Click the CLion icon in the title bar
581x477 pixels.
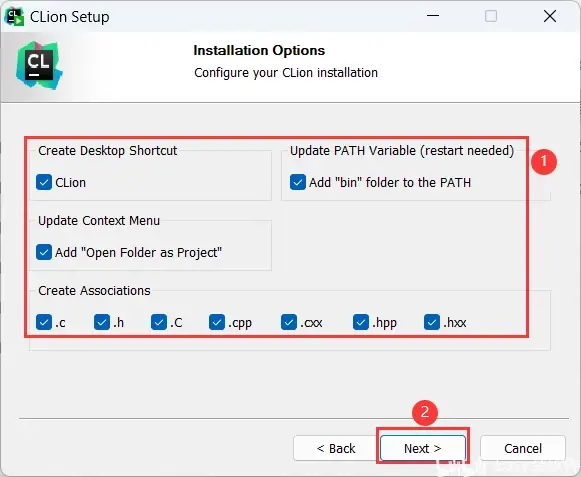point(14,17)
